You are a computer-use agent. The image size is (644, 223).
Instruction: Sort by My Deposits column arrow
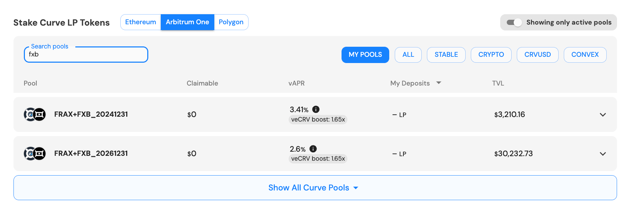point(439,83)
